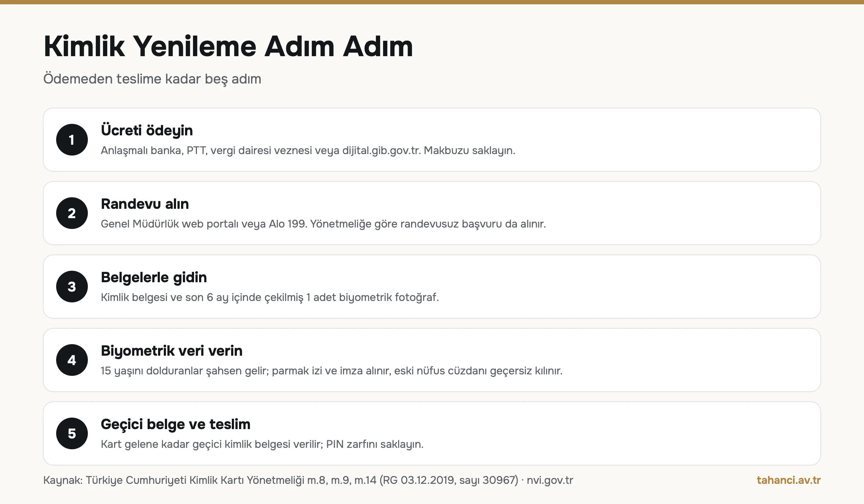Viewport: 864px width, 504px height.
Task: Click the step 4 number badge
Action: click(x=72, y=360)
